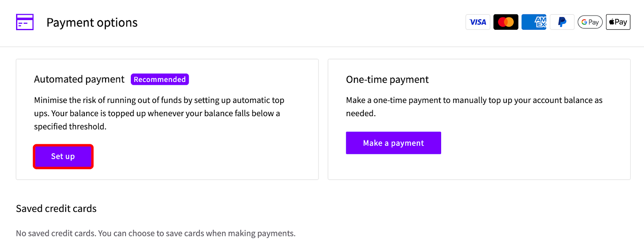Click the Mastercard logo icon
The image size is (644, 250).
coord(506,22)
